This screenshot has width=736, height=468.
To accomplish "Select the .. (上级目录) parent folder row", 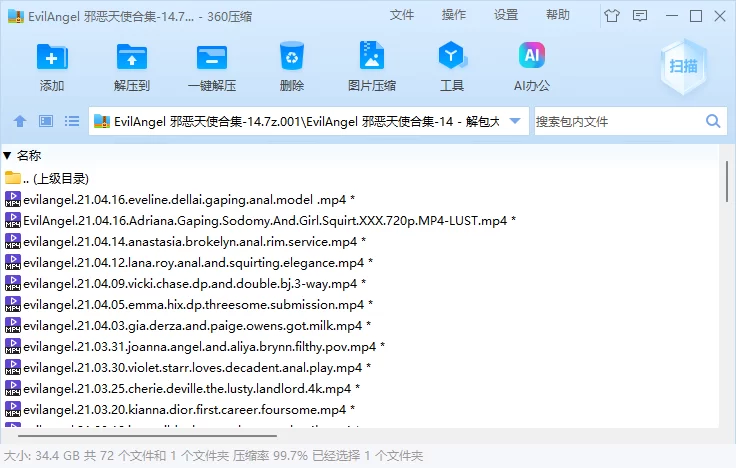I will (x=360, y=178).
